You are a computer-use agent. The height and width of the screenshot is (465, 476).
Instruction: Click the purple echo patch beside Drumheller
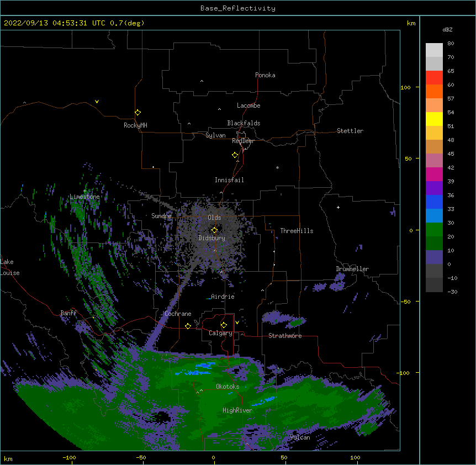pos(338,282)
